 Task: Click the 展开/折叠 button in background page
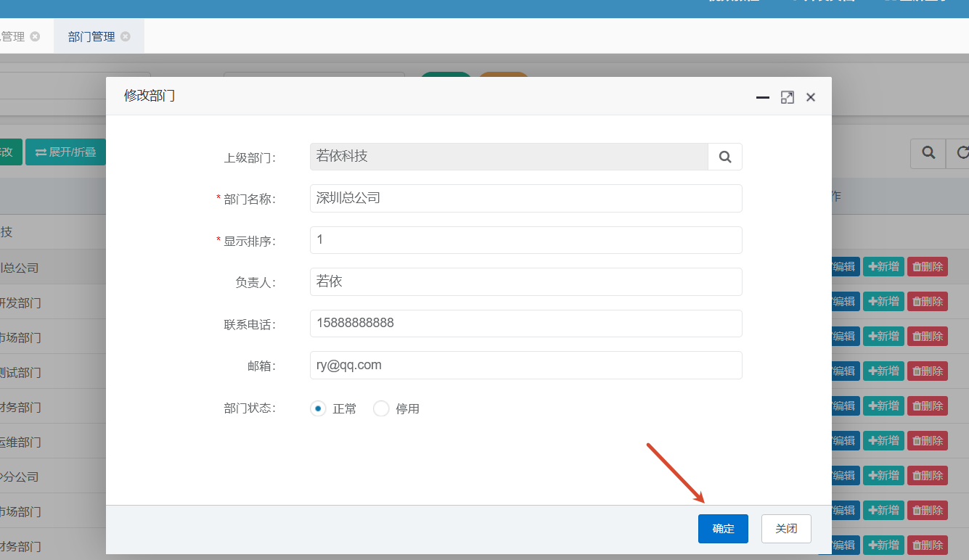click(x=65, y=152)
